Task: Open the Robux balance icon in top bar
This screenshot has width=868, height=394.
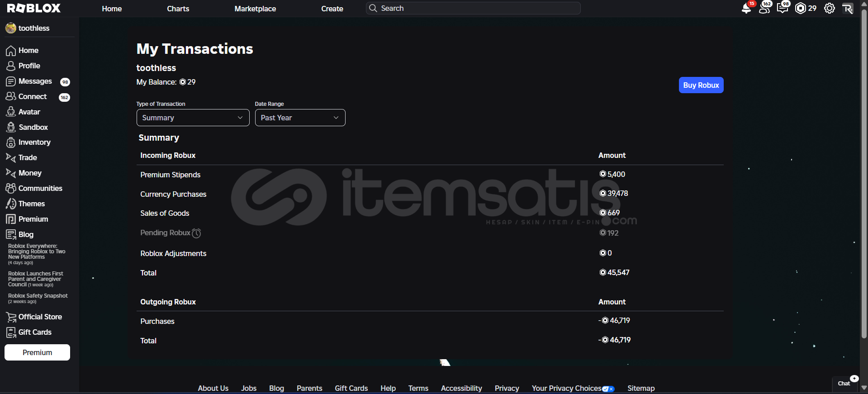Action: coord(800,8)
